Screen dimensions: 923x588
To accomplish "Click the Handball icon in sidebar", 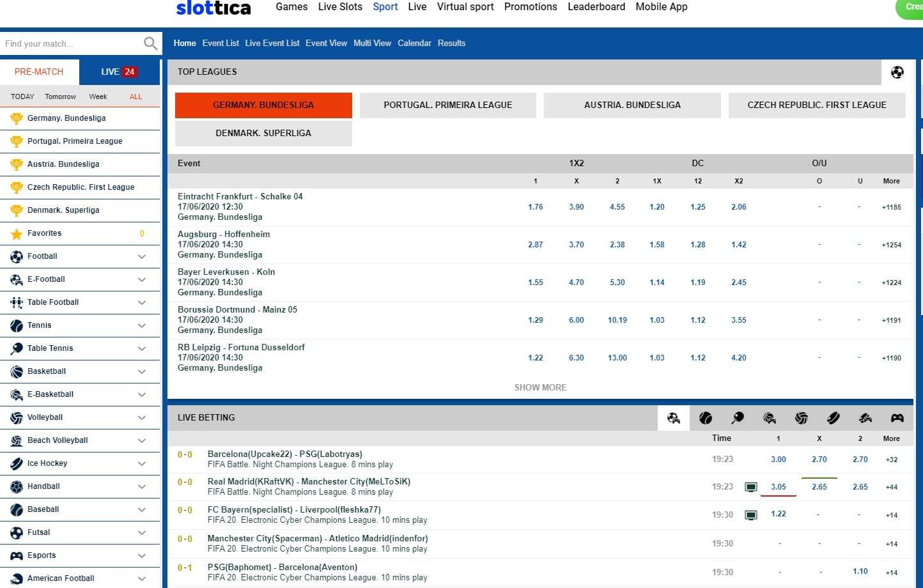I will pos(17,487).
